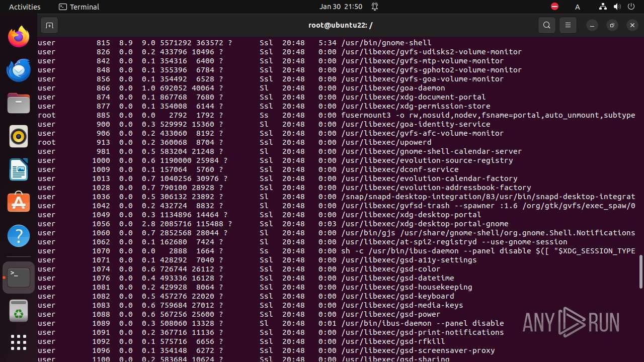
Task: Click the goa-identity-service process text
Action: coord(416,124)
